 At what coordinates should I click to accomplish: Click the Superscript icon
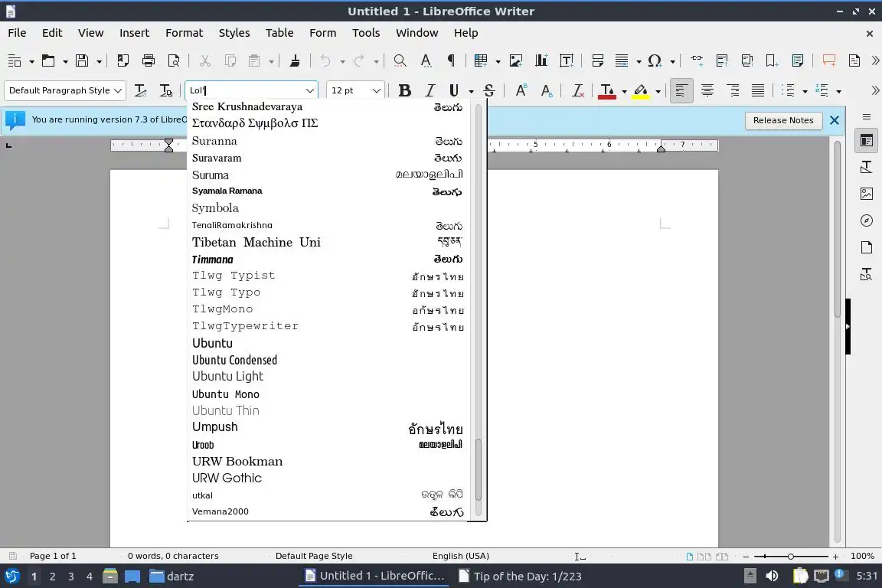point(521,90)
